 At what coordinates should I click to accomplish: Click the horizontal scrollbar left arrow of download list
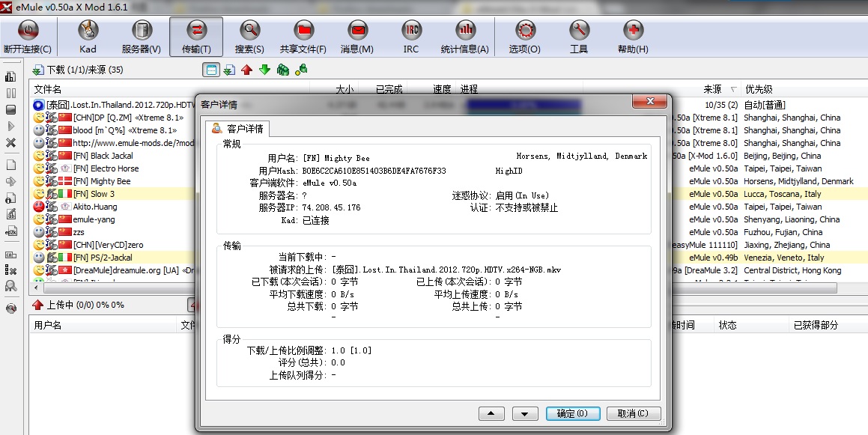37,288
